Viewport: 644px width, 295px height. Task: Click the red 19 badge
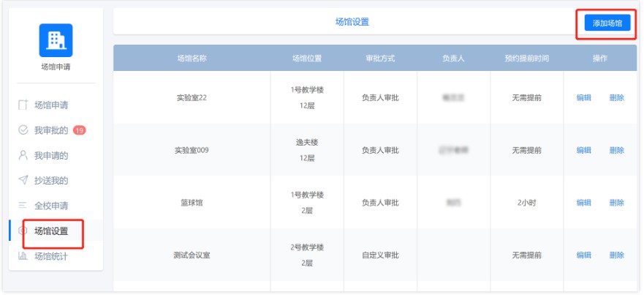[x=79, y=130]
